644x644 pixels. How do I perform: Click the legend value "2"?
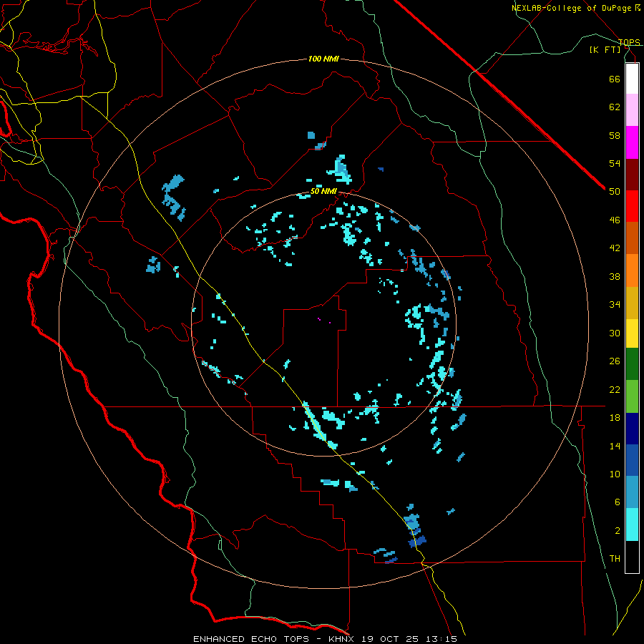coord(618,531)
